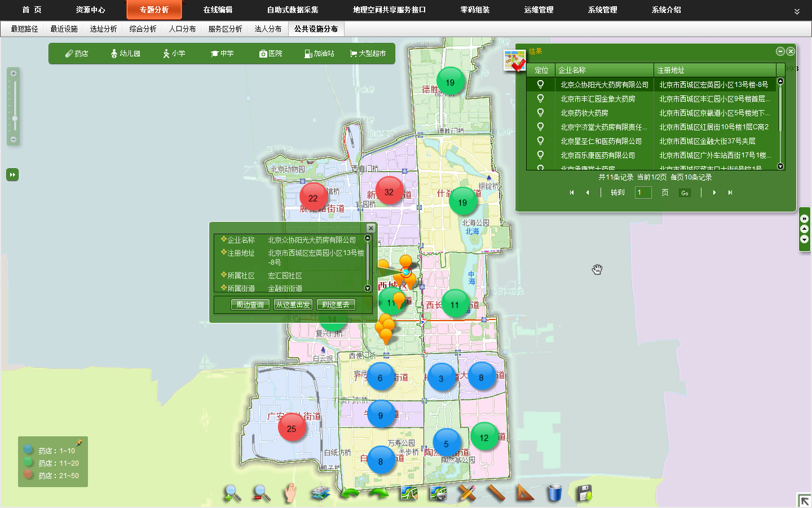Select the ruler distance measure tool
812x508 pixels.
point(496,493)
